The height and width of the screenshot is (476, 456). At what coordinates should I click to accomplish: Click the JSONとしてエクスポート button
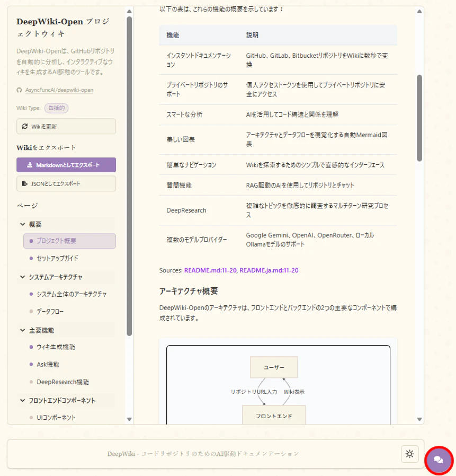click(x=66, y=183)
